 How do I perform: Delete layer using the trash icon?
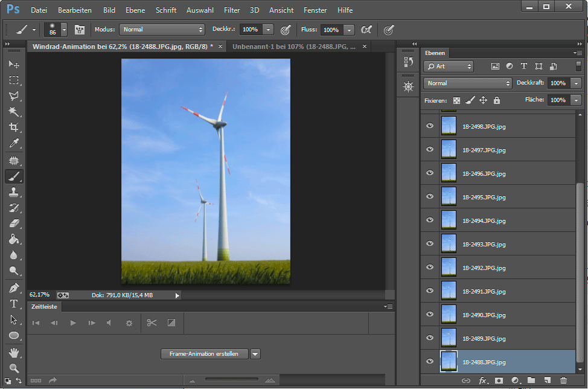pos(563,381)
